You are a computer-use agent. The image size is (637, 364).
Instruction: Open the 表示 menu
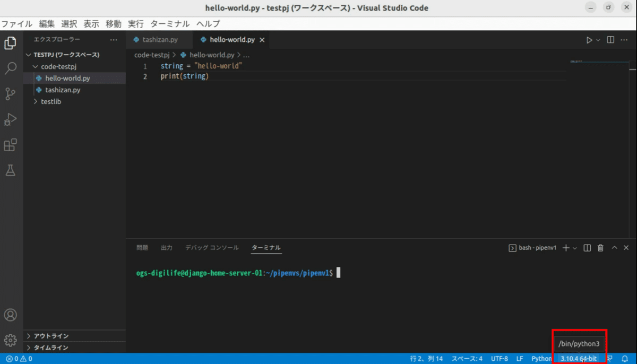[91, 24]
